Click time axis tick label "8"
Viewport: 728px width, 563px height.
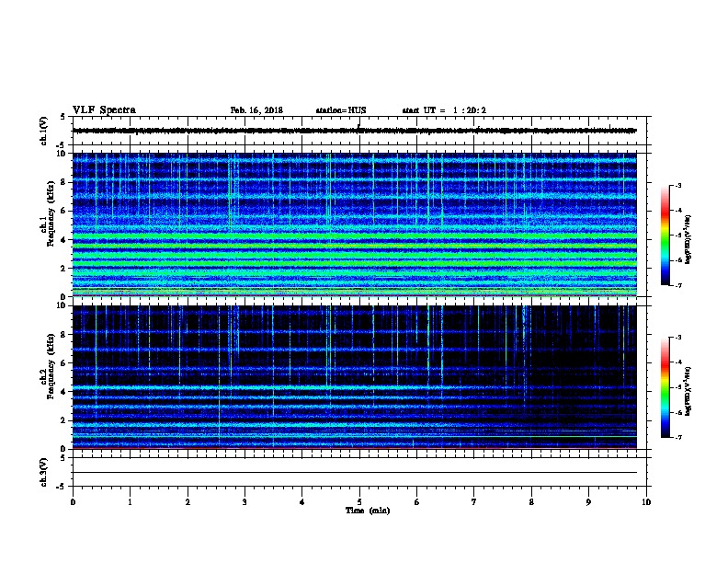[531, 501]
